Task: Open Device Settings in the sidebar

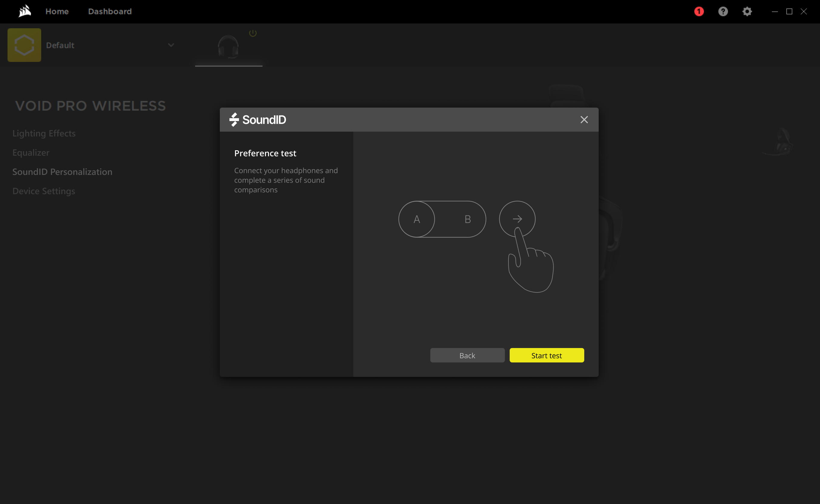Action: pos(44,191)
